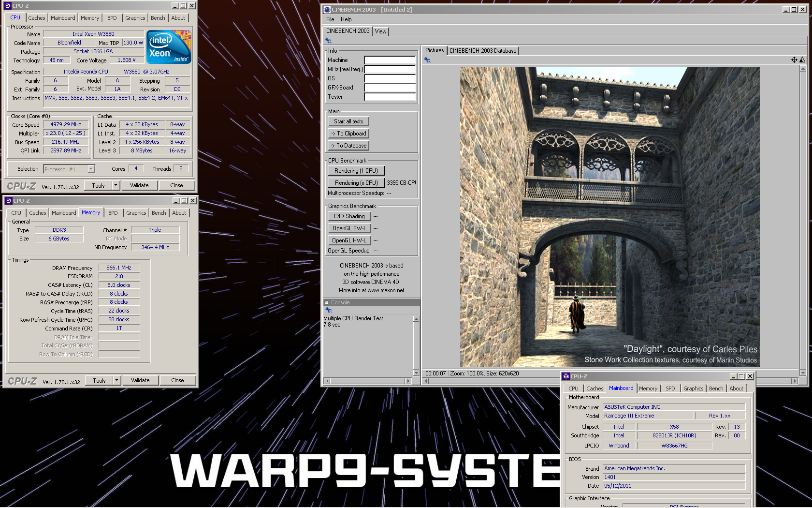
Task: Run the C4D Shading test
Action: click(x=349, y=216)
